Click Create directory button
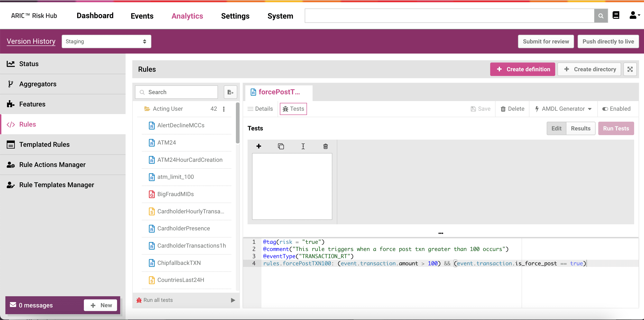This screenshot has height=320, width=644. pyautogui.click(x=589, y=69)
